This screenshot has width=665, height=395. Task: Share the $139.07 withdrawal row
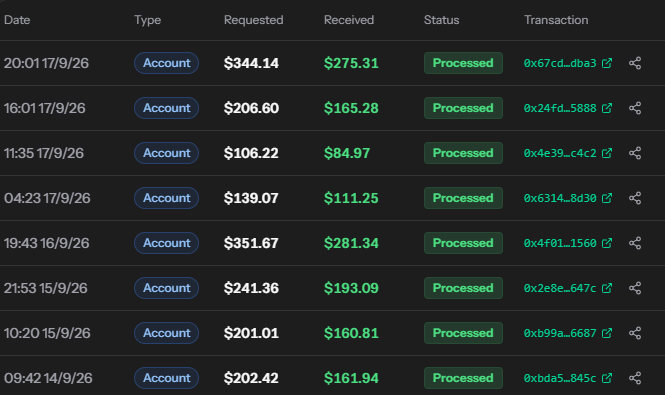click(x=635, y=198)
